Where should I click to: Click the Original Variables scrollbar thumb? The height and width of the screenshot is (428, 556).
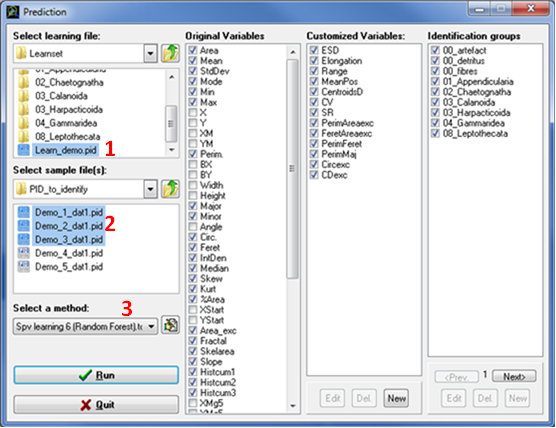tap(293, 168)
